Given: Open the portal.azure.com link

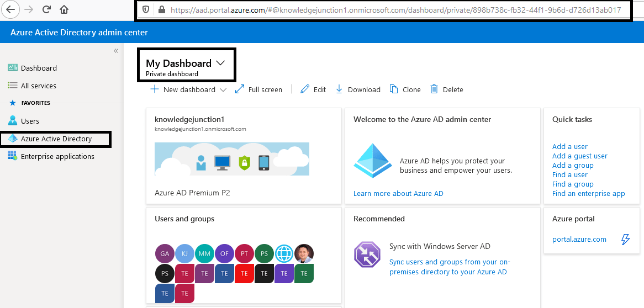Looking at the screenshot, I should pos(579,239).
